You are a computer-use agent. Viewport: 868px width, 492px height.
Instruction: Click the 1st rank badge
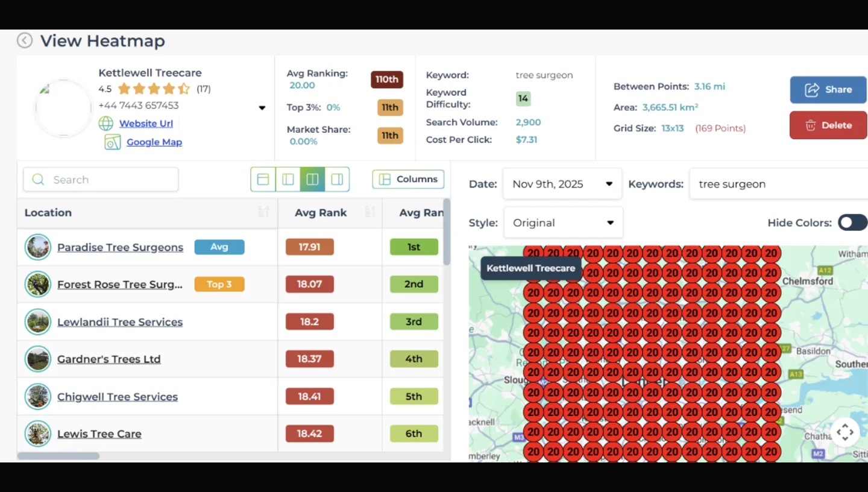[x=414, y=247]
